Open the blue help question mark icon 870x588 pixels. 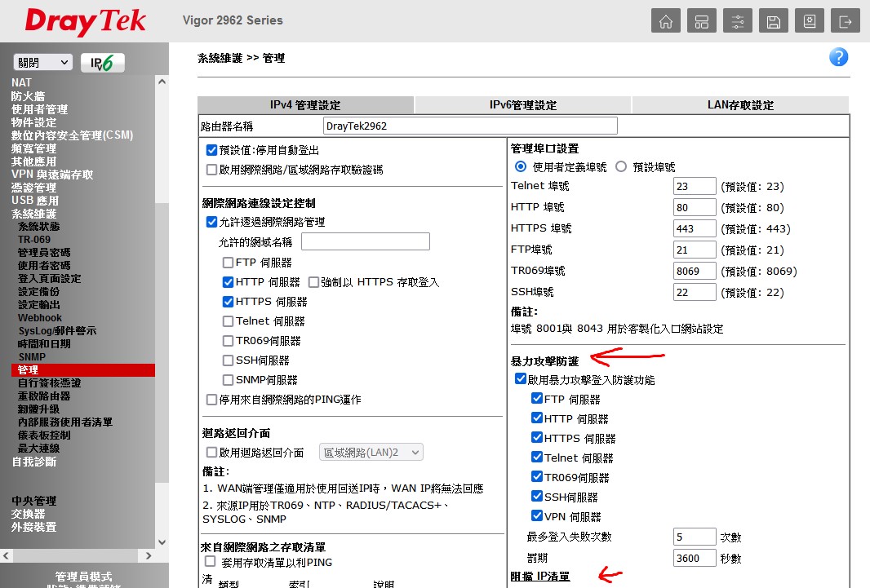coord(838,57)
